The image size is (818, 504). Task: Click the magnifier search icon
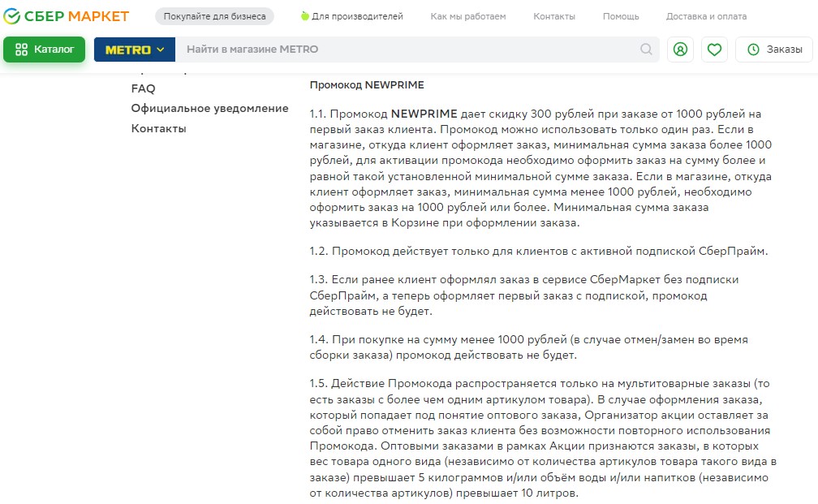tap(646, 50)
